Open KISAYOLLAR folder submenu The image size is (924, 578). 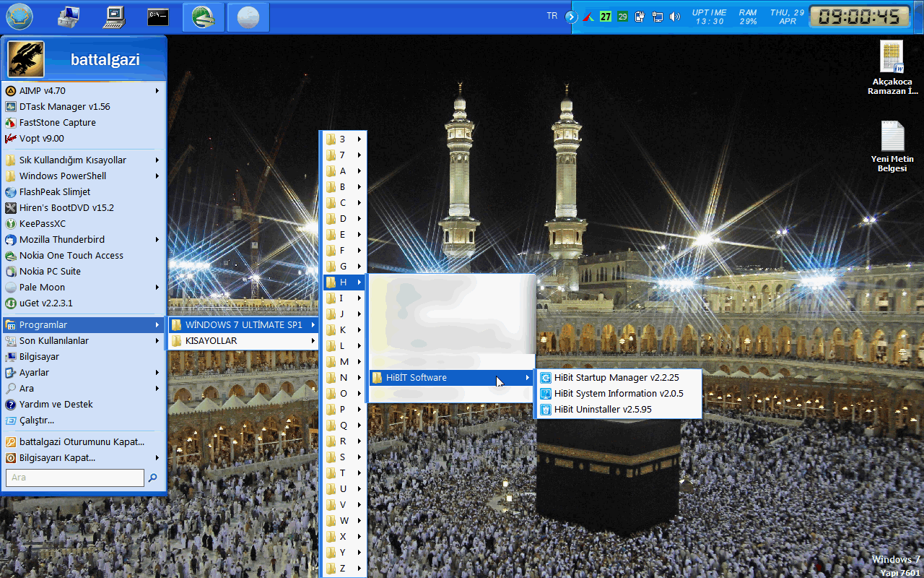pos(244,341)
